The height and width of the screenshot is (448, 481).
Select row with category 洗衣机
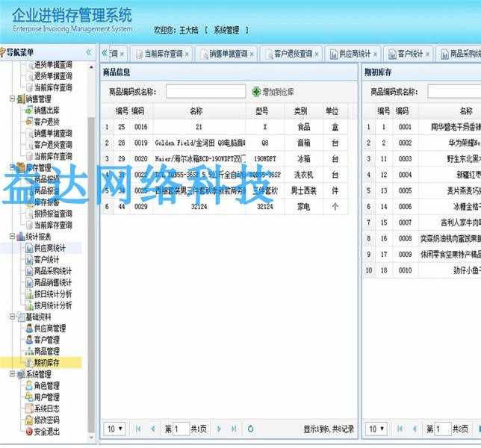pyautogui.click(x=225, y=175)
